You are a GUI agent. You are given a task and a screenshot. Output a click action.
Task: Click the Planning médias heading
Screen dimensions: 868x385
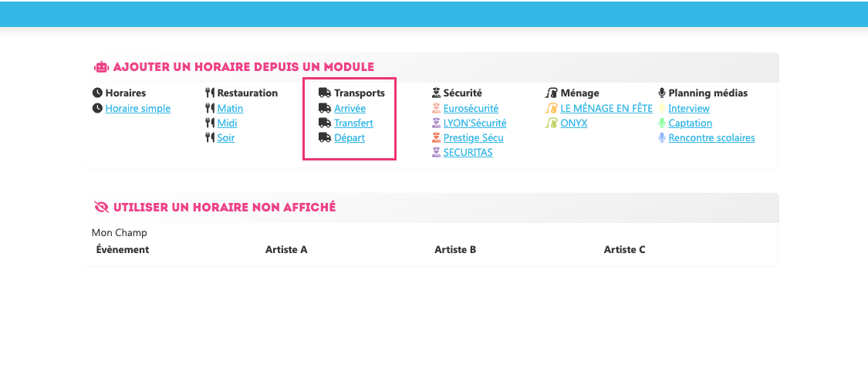tap(708, 93)
